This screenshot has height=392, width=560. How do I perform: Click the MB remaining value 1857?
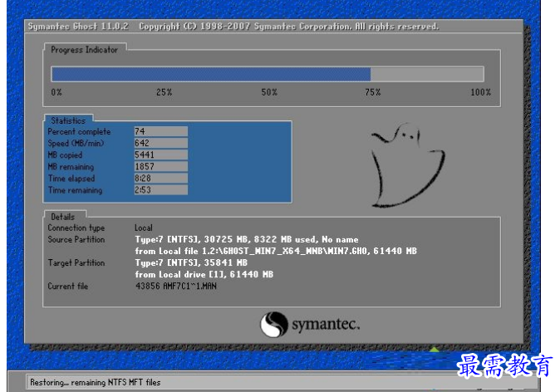coord(160,167)
